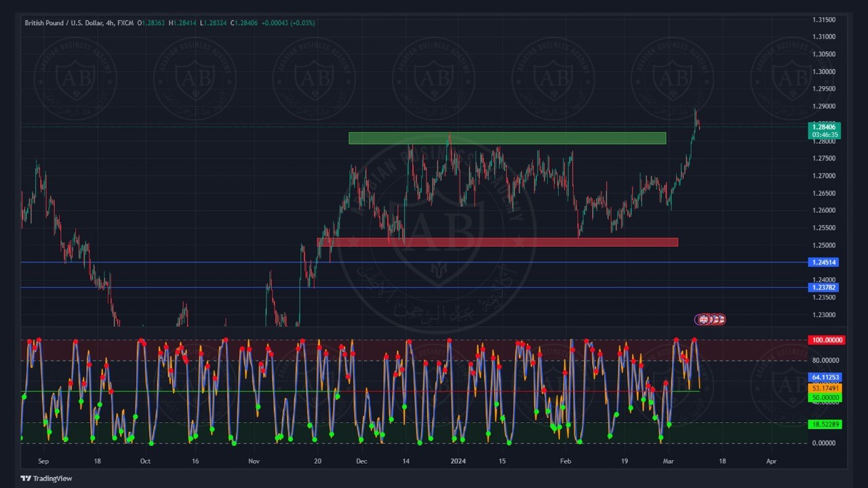Click the 1.23782 horizontal line price label
Screen dimensions: 868x488
824,287
